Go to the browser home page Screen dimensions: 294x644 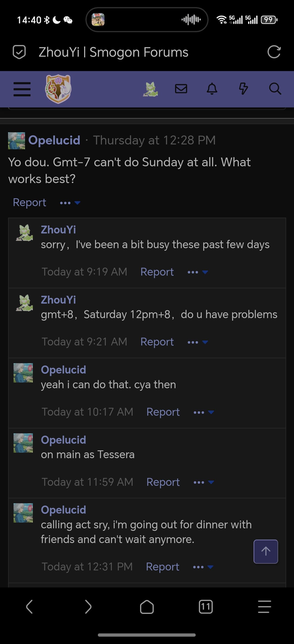(x=147, y=607)
